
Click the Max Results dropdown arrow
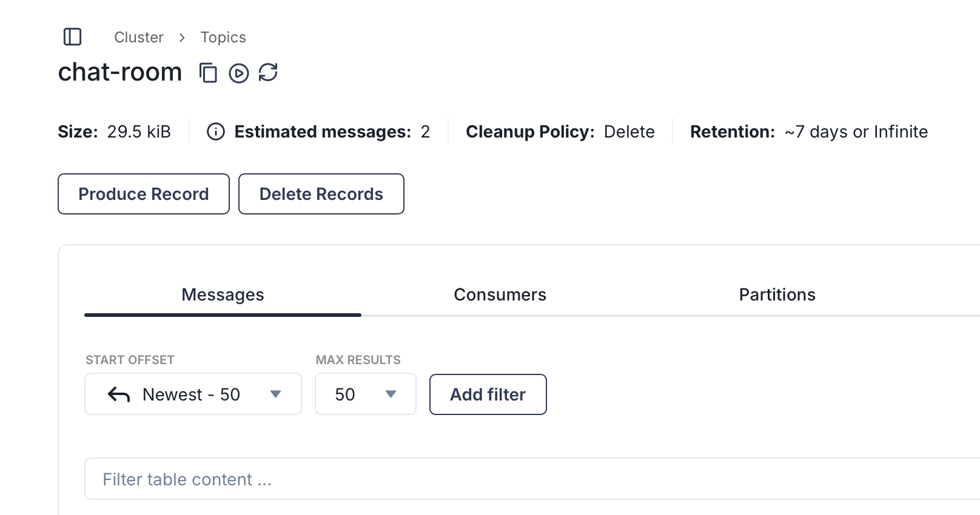[391, 394]
